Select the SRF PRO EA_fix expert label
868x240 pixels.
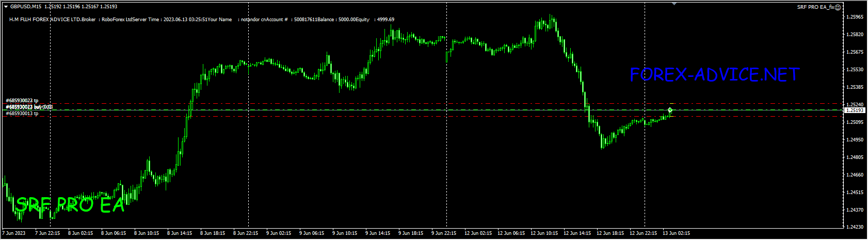pyautogui.click(x=816, y=7)
